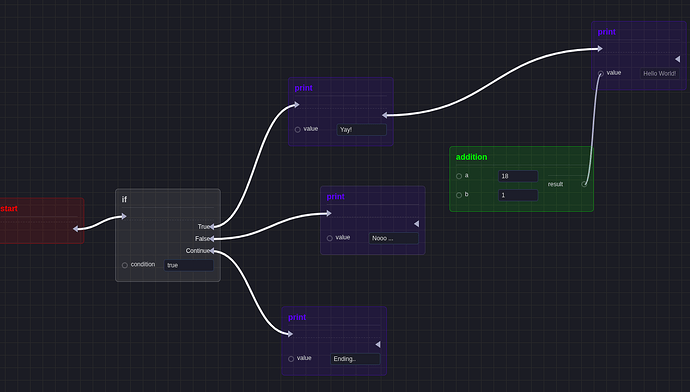Click execution output triangle of Ending print node
The image size is (690, 392).
(378, 344)
